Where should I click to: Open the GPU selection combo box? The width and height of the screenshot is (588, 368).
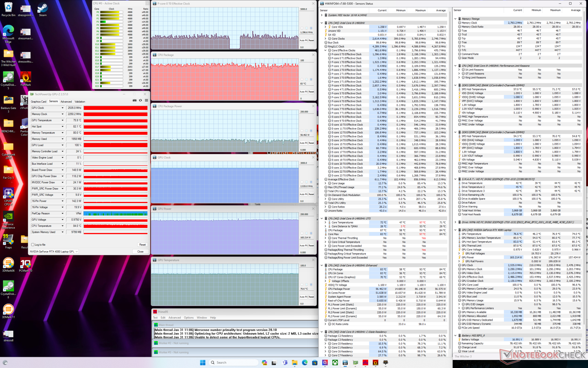[x=54, y=251]
